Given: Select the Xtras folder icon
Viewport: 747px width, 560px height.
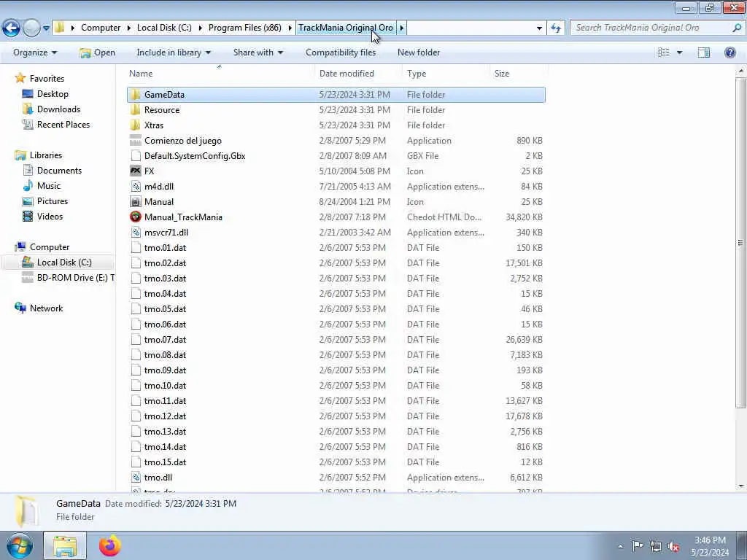Looking at the screenshot, I should coord(136,125).
